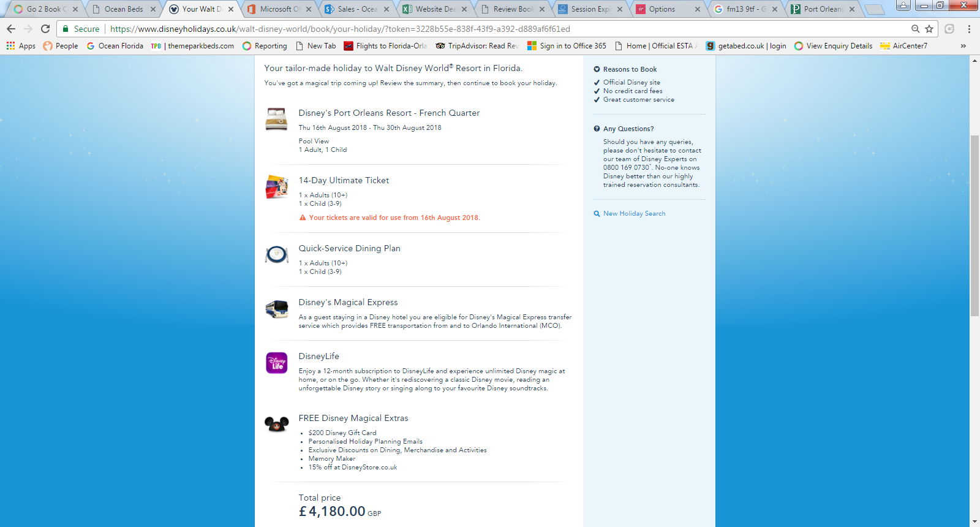This screenshot has height=527, width=980.
Task: Click the Quick-Service Dining Plan heading
Action: (349, 248)
